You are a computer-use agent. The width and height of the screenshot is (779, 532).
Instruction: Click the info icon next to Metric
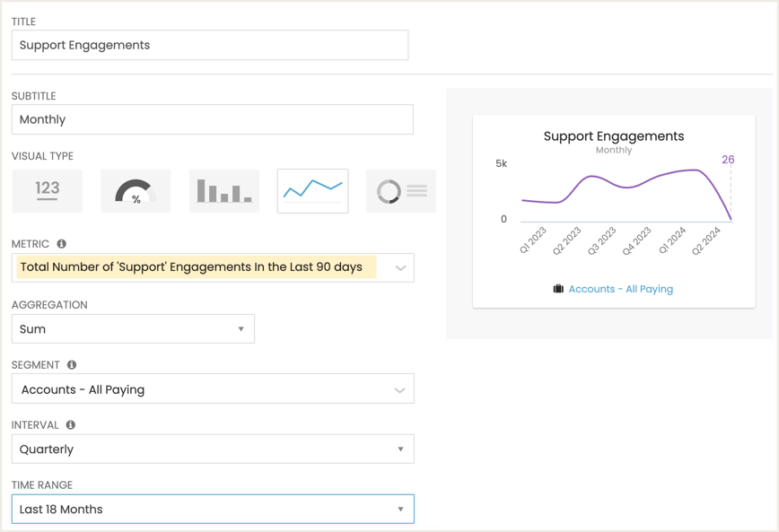[62, 244]
